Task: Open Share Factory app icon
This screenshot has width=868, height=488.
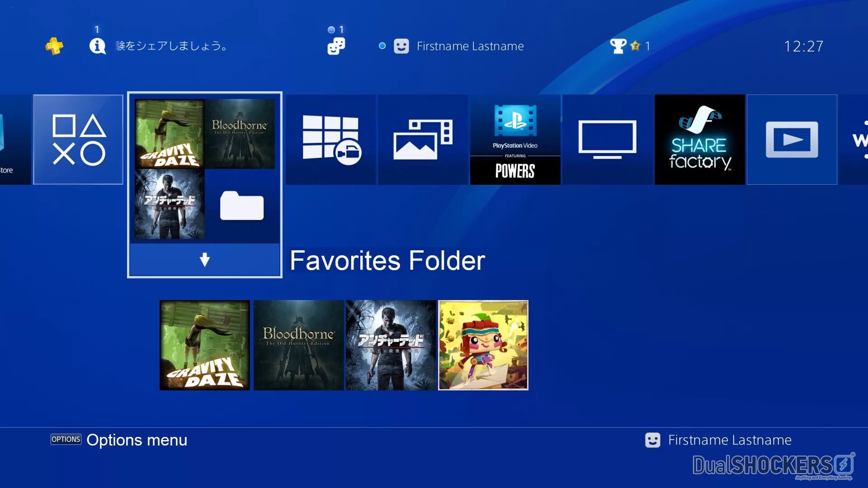Action: pyautogui.click(x=699, y=139)
